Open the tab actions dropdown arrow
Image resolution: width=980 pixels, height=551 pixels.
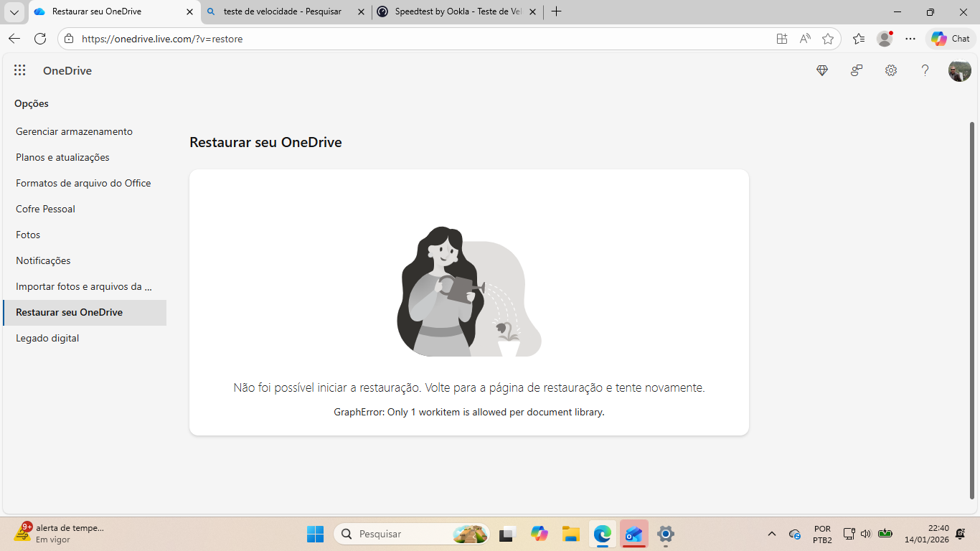point(14,12)
